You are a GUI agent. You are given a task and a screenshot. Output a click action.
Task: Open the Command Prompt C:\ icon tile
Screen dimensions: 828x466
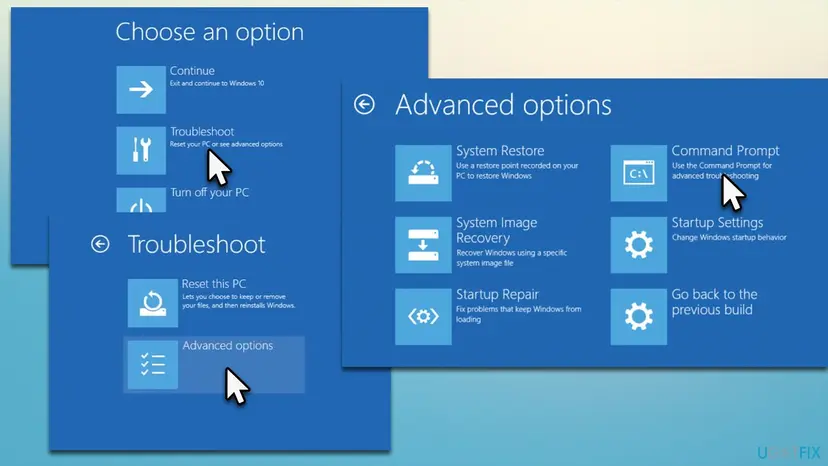638,173
